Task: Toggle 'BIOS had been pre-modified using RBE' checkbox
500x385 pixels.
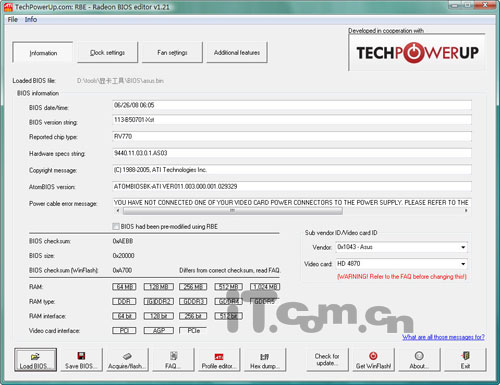Action: [116, 227]
